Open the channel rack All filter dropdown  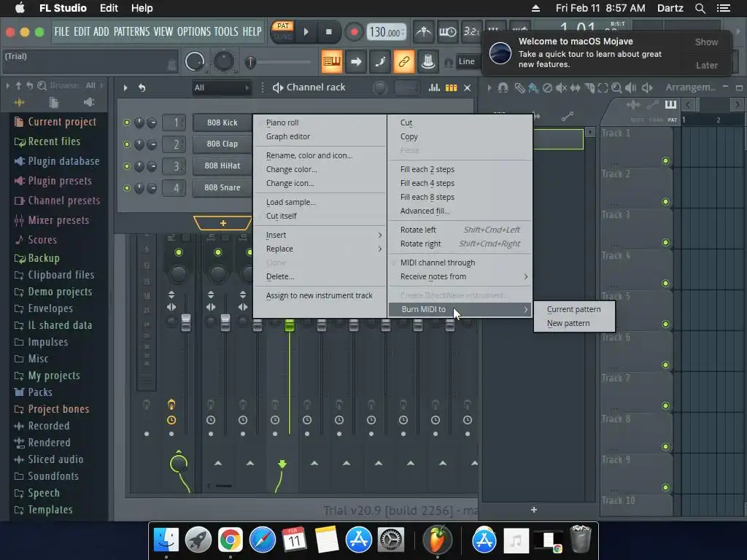(222, 87)
